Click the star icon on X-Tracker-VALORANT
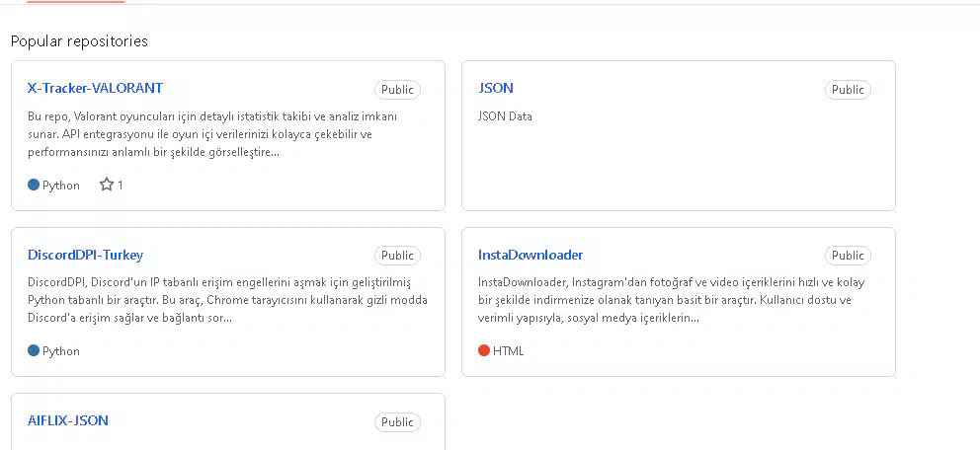 pyautogui.click(x=107, y=185)
